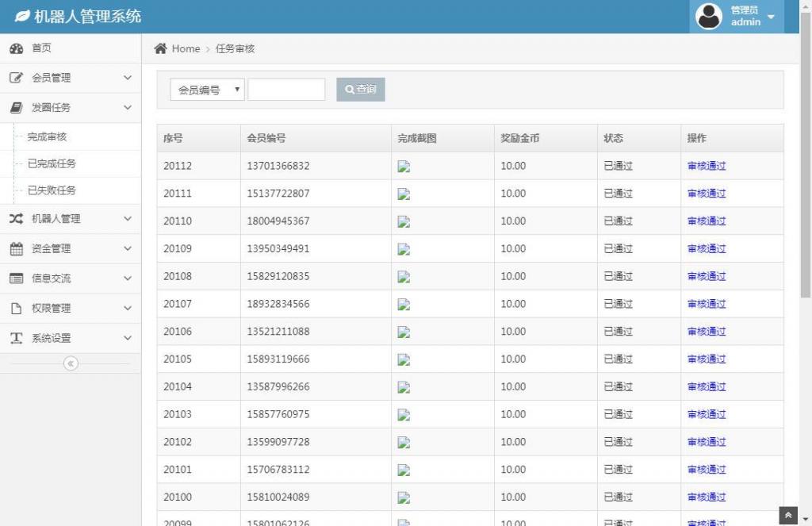Click 审核通过 link for member 13701366832

[x=706, y=166]
